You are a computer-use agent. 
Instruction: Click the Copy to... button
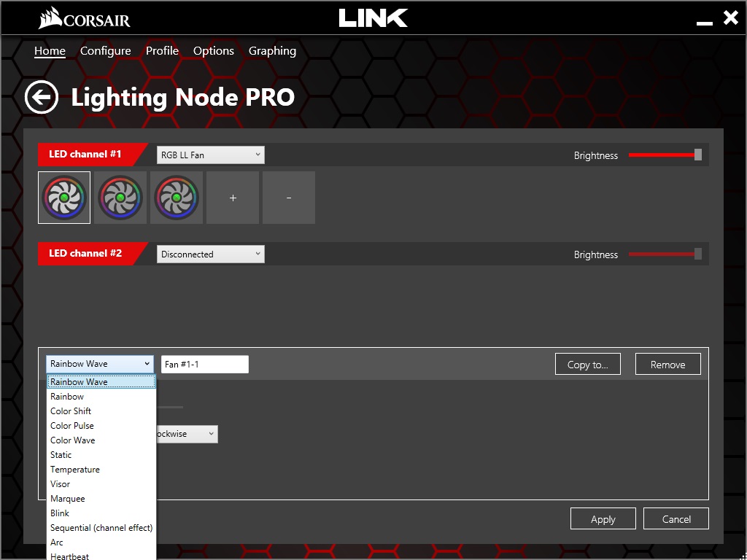click(x=588, y=365)
